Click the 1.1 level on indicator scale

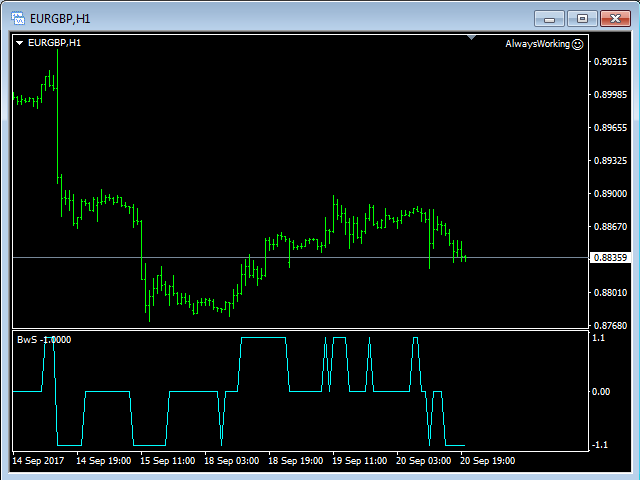point(599,338)
